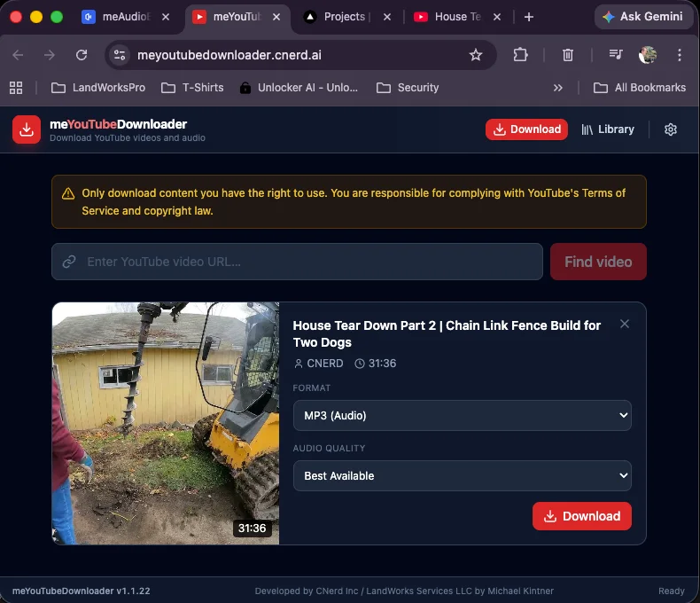Click the Developed by CNerd Inc footer text
Image resolution: width=700 pixels, height=603 pixels.
click(404, 591)
